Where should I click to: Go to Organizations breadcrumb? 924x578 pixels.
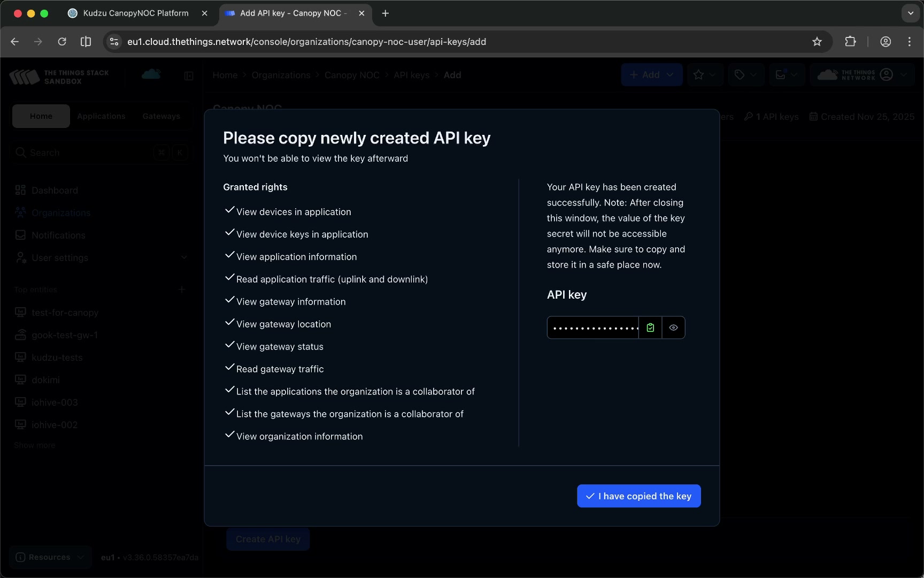tap(281, 75)
